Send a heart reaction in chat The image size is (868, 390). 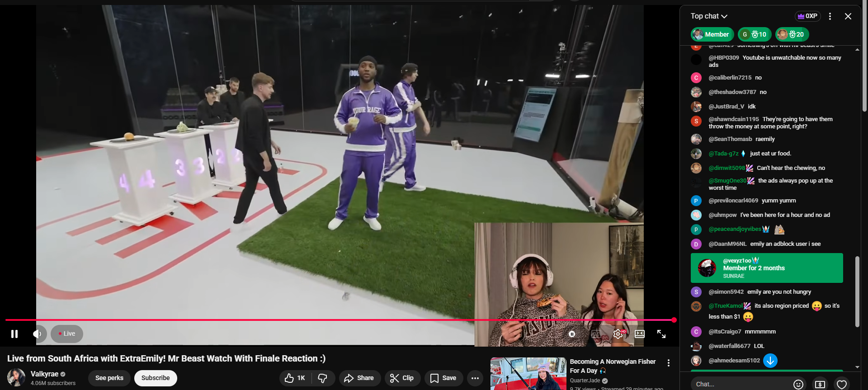[x=842, y=384]
